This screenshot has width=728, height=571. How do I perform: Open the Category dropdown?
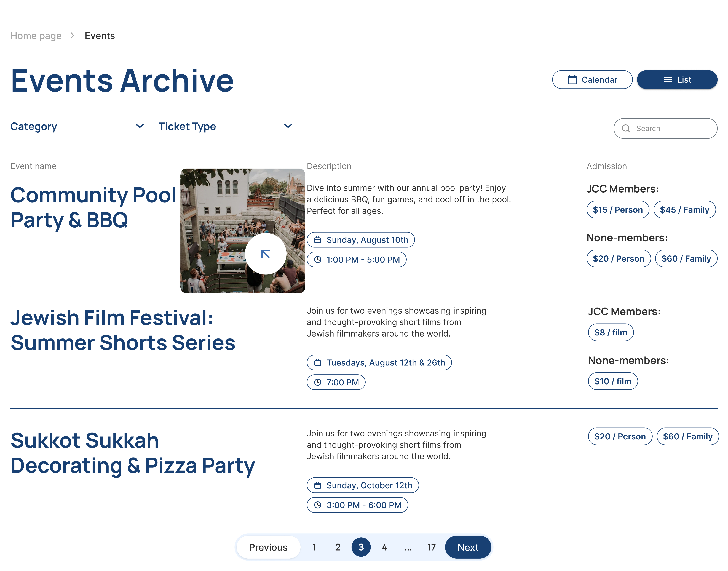(x=78, y=126)
